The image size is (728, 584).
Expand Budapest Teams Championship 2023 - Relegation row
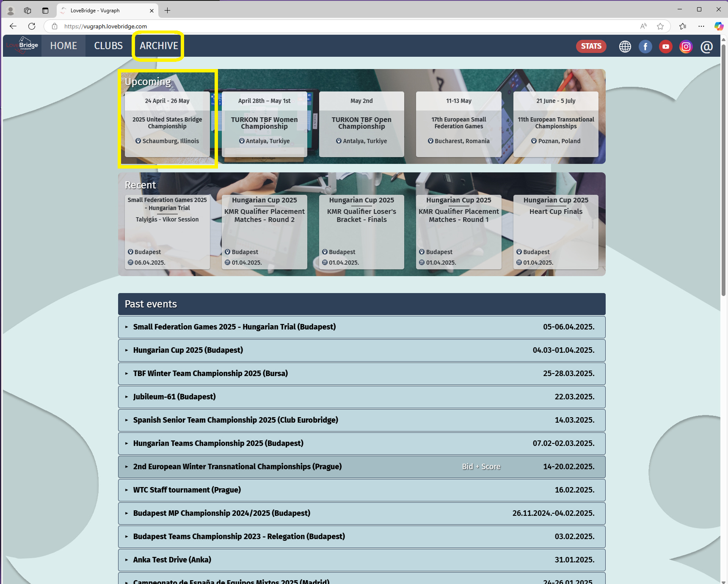[362, 537]
